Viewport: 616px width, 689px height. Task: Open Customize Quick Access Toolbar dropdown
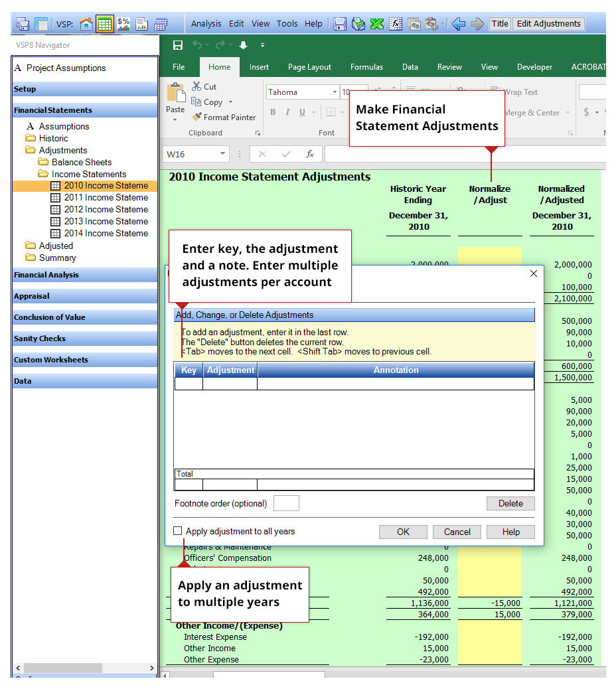262,45
